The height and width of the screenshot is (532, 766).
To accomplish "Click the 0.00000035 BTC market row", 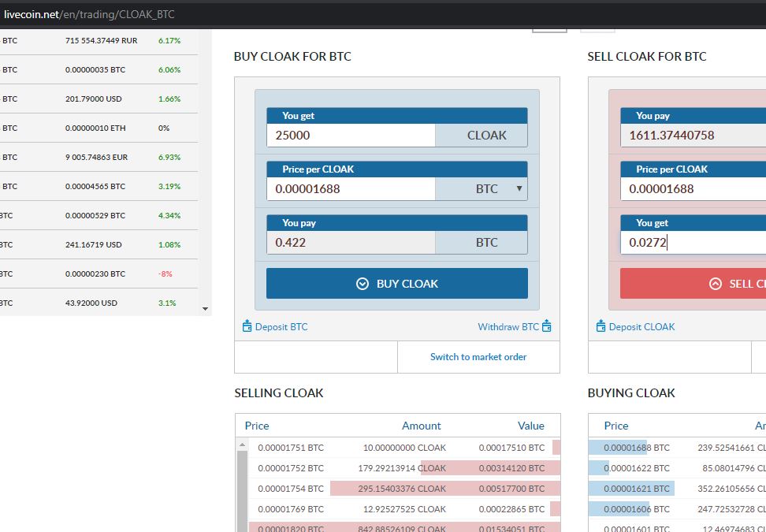I will 99,69.
